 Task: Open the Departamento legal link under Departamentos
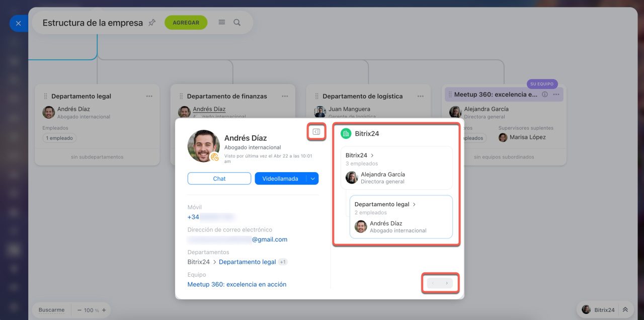pos(248,262)
